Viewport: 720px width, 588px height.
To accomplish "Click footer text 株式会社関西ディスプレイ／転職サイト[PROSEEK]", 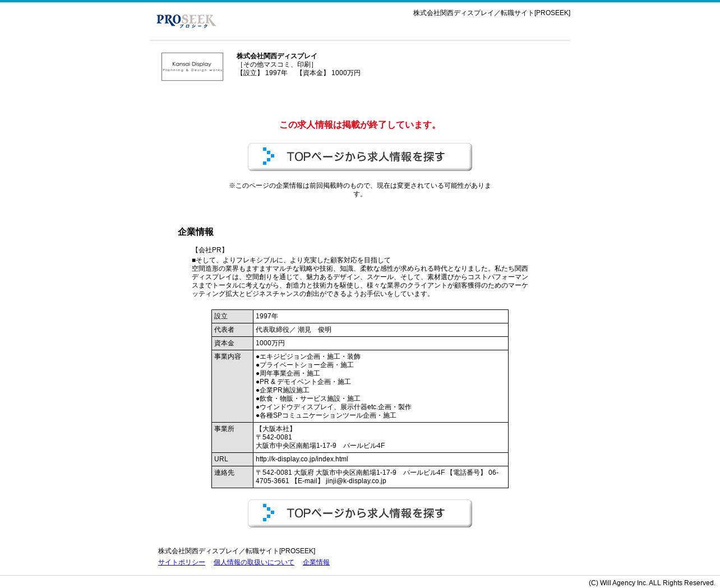I will tap(237, 551).
